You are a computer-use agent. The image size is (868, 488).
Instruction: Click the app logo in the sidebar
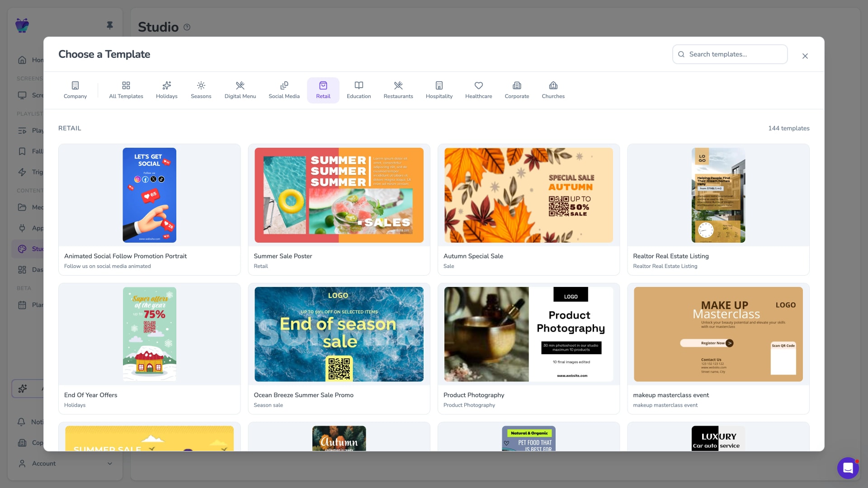coord(22,25)
